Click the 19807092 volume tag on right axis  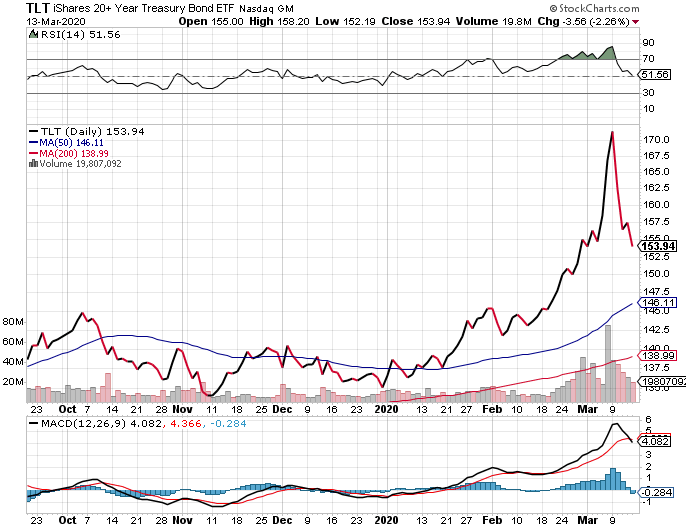click(662, 381)
